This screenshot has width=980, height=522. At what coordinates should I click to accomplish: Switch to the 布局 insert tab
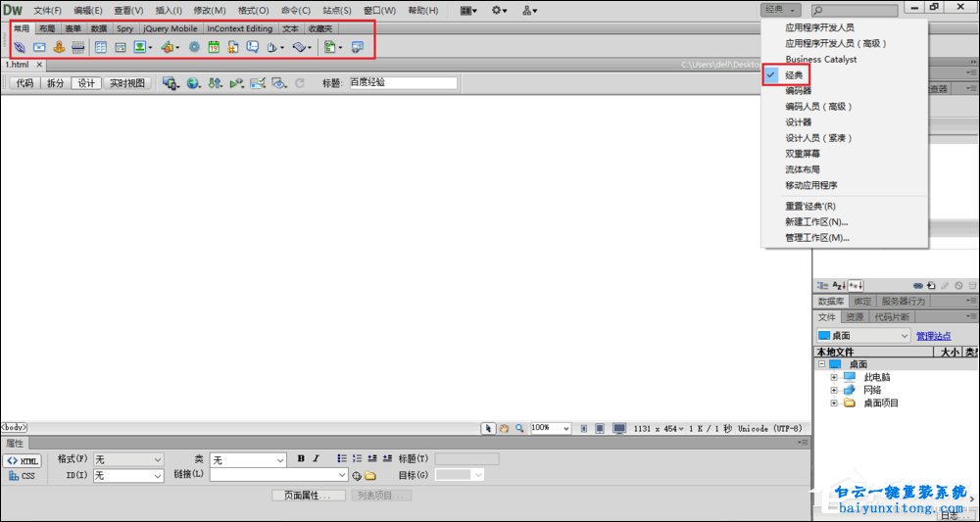pyautogui.click(x=47, y=28)
